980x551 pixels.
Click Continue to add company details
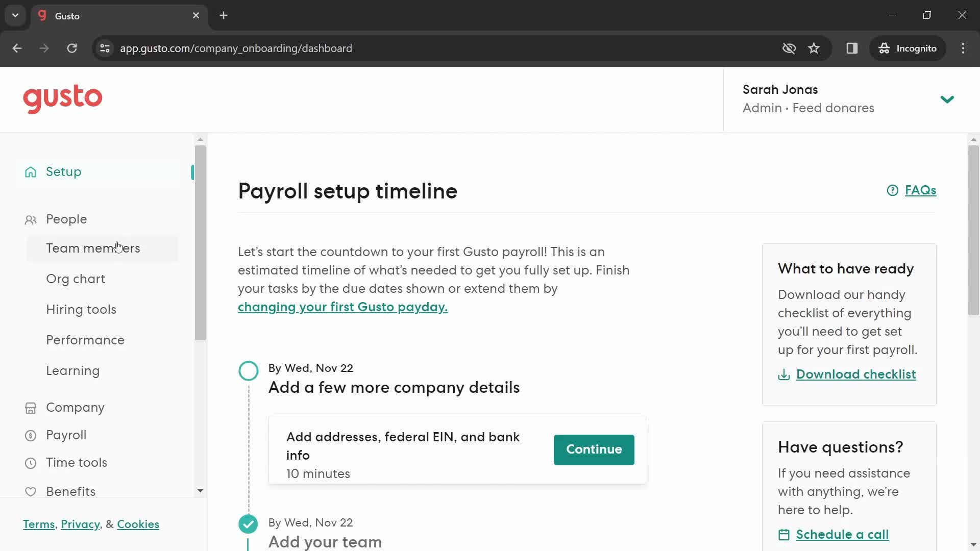click(x=594, y=449)
